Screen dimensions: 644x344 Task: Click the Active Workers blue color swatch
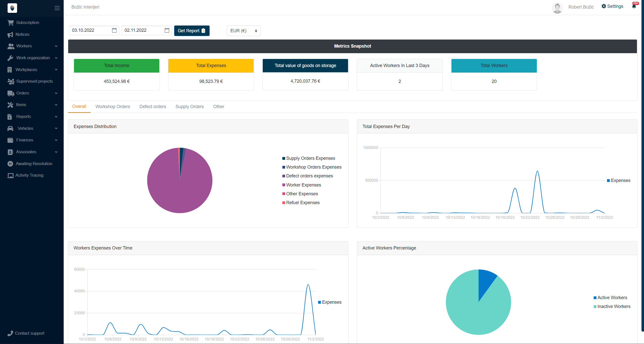pyautogui.click(x=595, y=298)
